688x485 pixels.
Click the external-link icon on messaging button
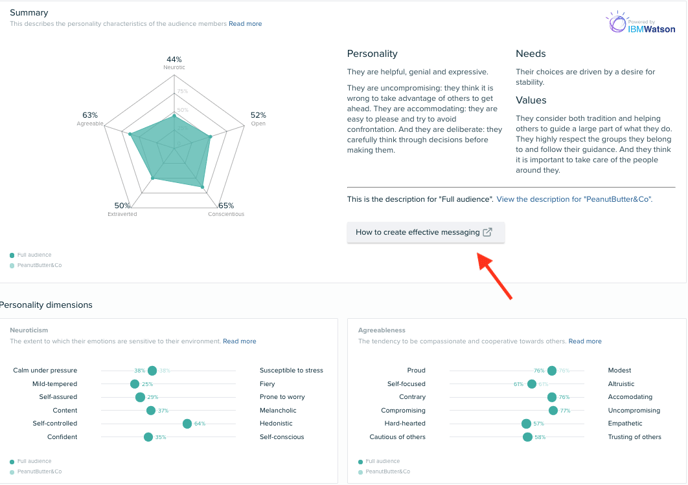[x=487, y=232]
